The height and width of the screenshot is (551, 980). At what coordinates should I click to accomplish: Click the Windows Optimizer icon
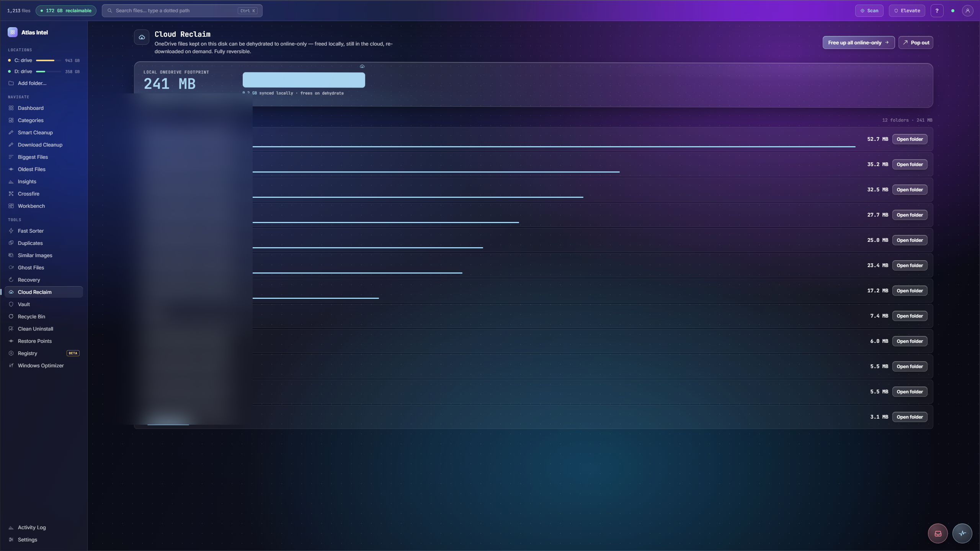pyautogui.click(x=11, y=365)
